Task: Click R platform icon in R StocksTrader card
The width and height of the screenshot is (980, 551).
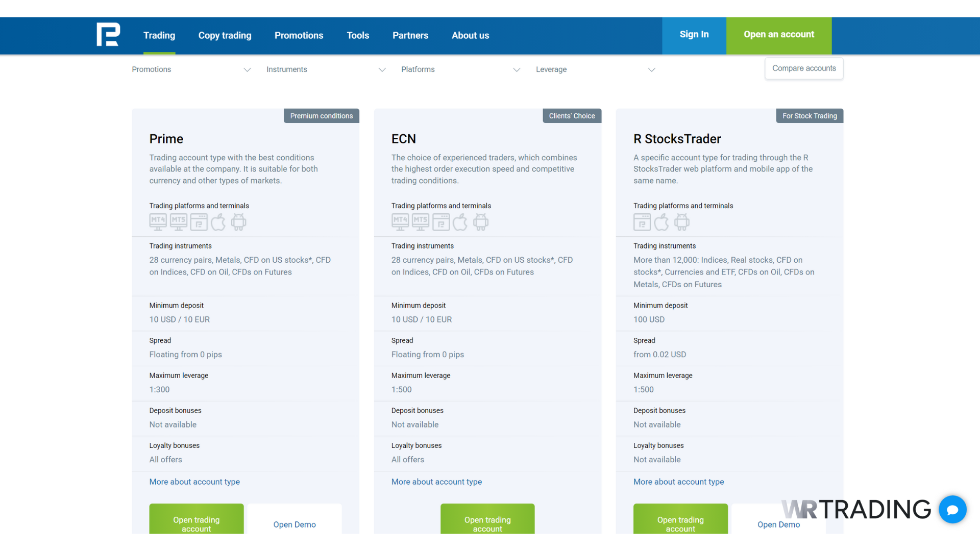Action: pos(642,222)
